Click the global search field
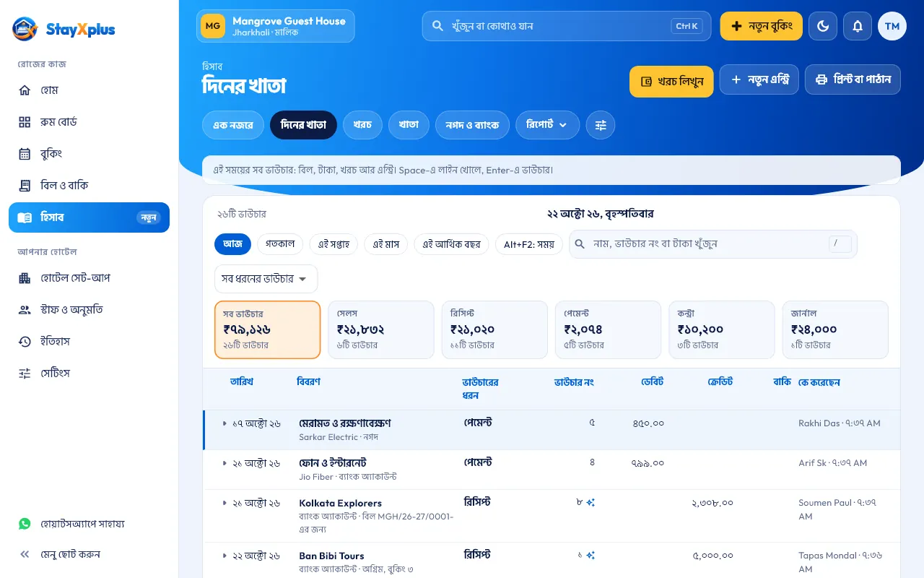 click(567, 26)
